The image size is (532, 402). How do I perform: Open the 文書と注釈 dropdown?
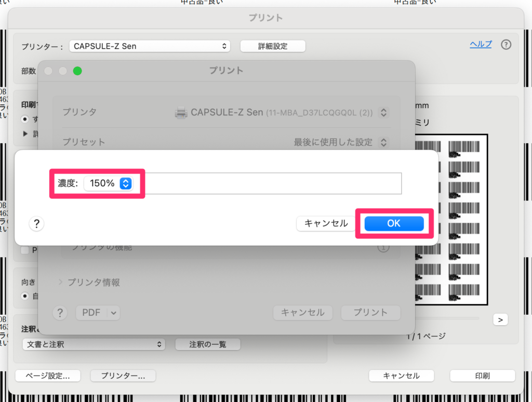pos(94,344)
